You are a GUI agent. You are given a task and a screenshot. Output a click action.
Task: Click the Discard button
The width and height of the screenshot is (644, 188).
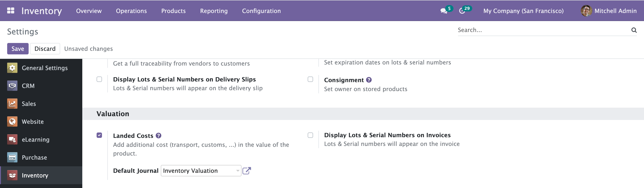coord(45,49)
